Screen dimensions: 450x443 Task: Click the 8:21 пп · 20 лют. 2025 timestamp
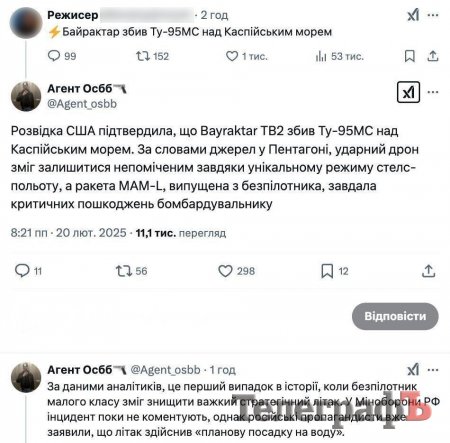pyautogui.click(x=68, y=233)
